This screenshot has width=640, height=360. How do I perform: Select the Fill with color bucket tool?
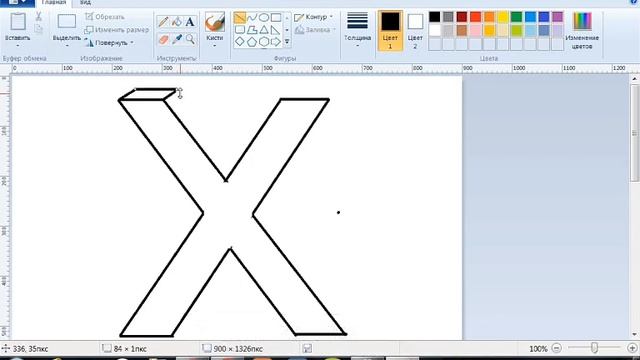177,22
